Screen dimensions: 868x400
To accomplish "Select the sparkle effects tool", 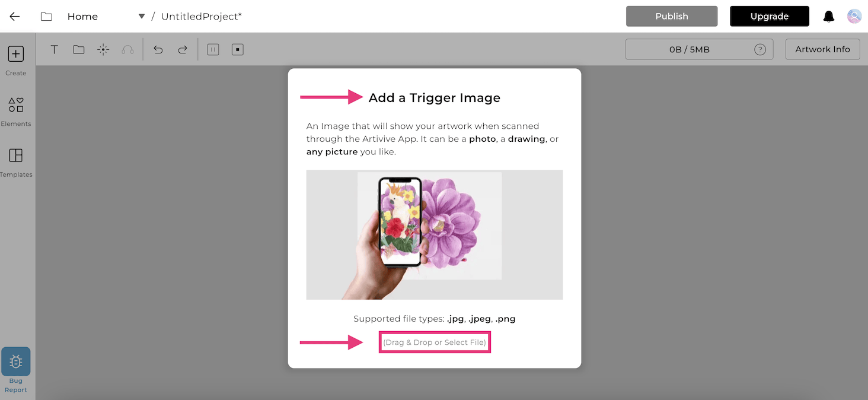I will [103, 49].
